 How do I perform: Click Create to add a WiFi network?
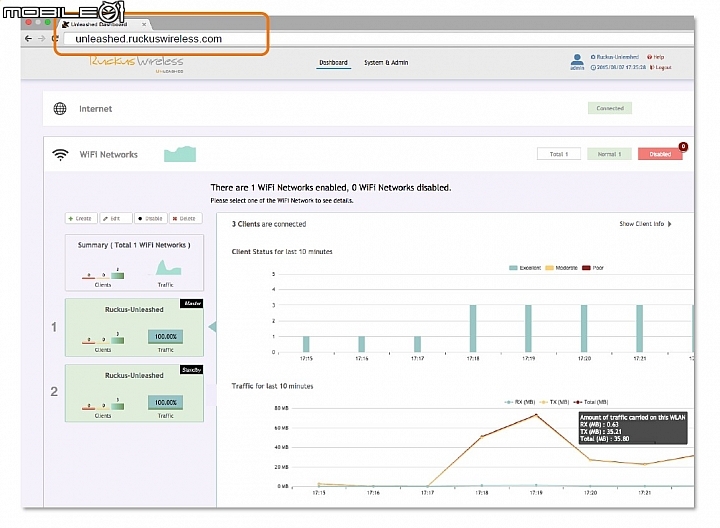point(81,219)
